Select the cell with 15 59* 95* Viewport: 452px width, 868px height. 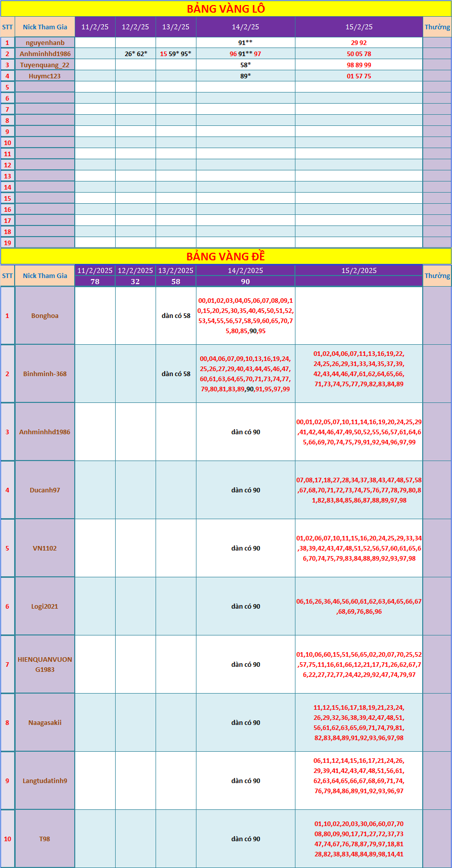176,54
